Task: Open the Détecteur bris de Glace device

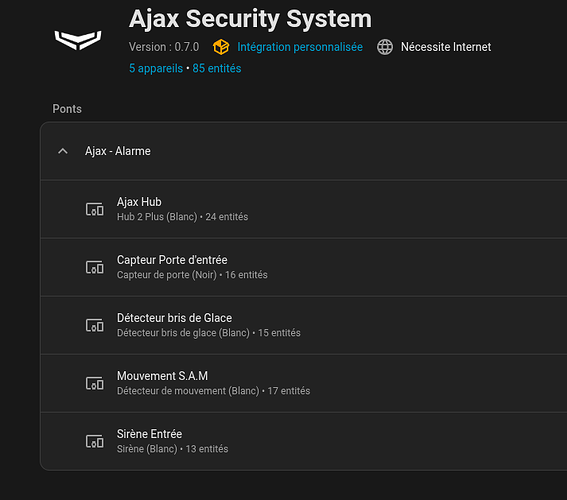Action: coord(304,325)
